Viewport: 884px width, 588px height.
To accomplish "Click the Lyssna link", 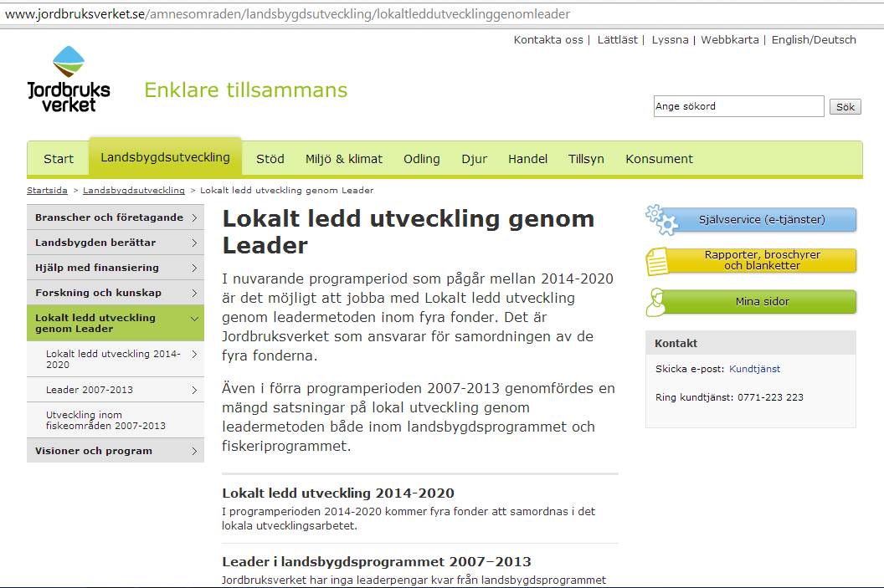I will (x=670, y=40).
